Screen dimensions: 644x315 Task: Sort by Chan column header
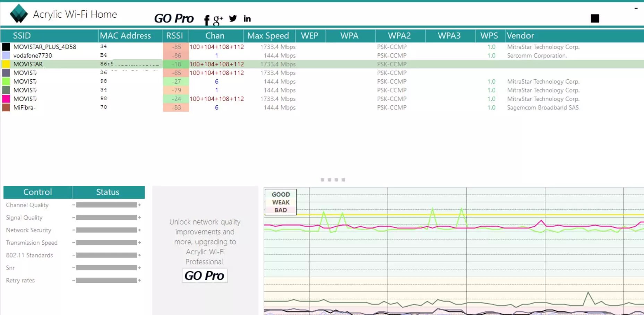pyautogui.click(x=216, y=36)
